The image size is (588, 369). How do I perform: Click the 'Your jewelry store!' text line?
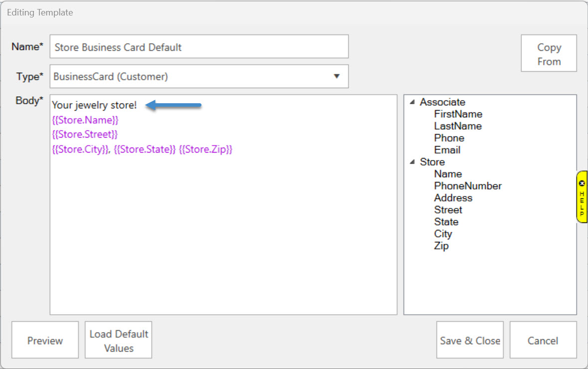pos(94,105)
